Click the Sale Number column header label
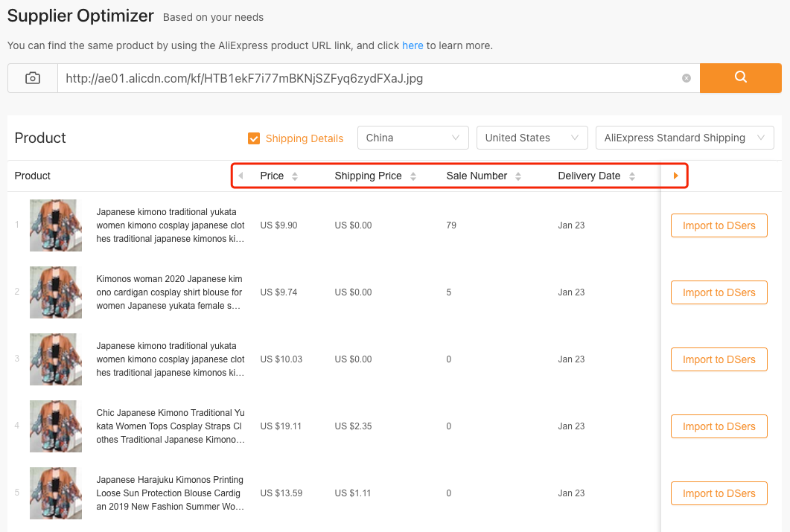790x532 pixels. (x=477, y=176)
